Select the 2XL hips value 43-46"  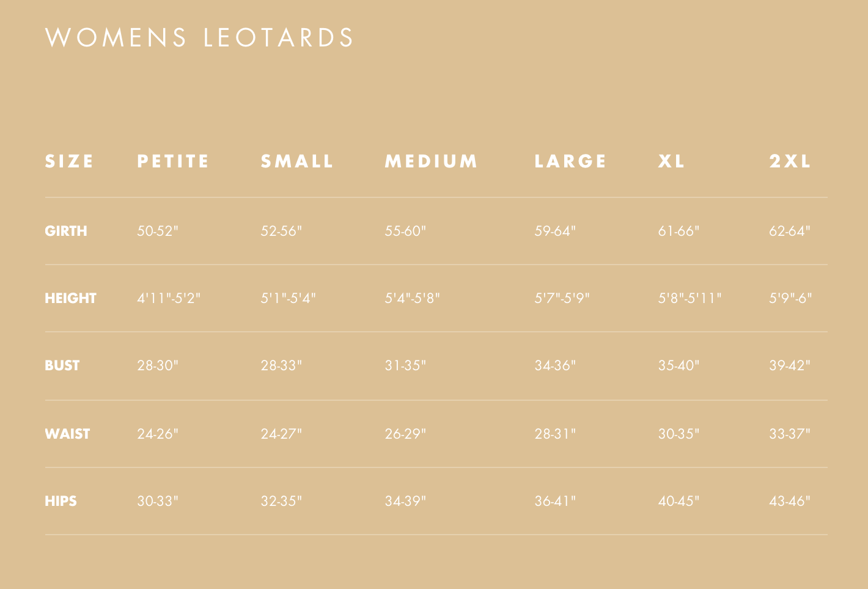(790, 501)
